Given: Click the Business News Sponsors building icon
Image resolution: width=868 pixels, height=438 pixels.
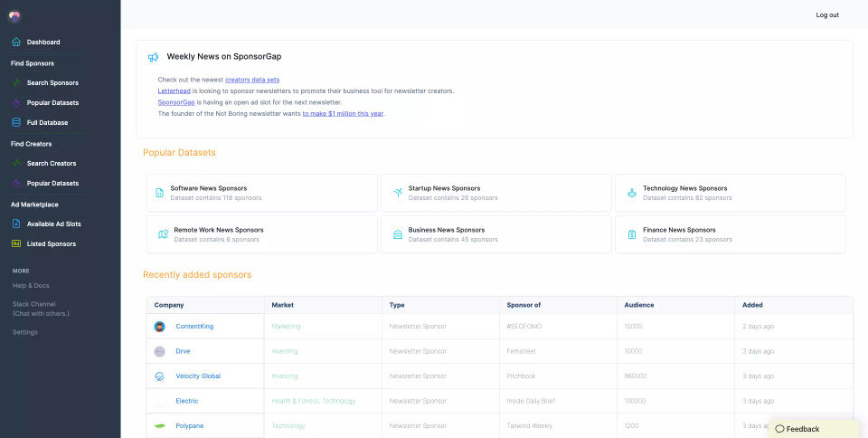Looking at the screenshot, I should [398, 234].
